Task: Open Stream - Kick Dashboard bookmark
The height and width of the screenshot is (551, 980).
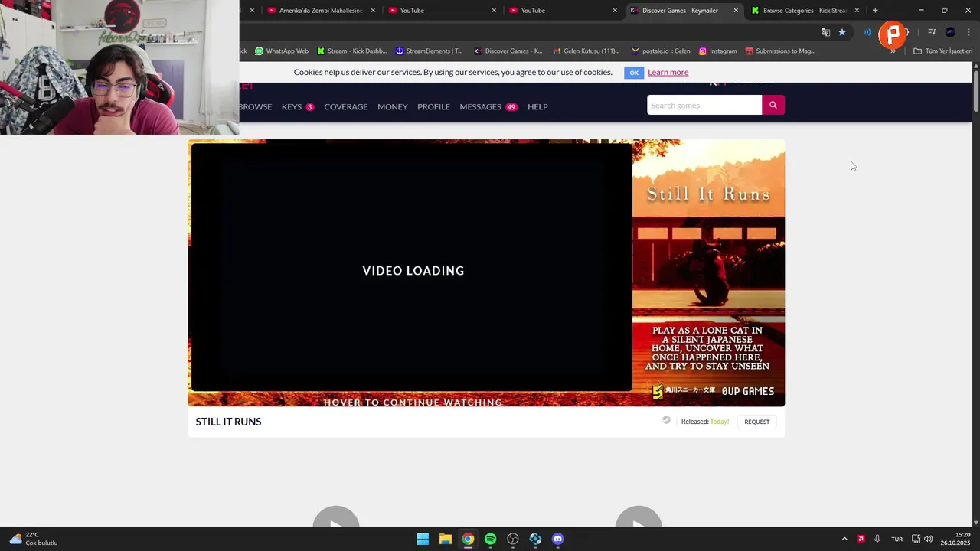Action: [351, 51]
